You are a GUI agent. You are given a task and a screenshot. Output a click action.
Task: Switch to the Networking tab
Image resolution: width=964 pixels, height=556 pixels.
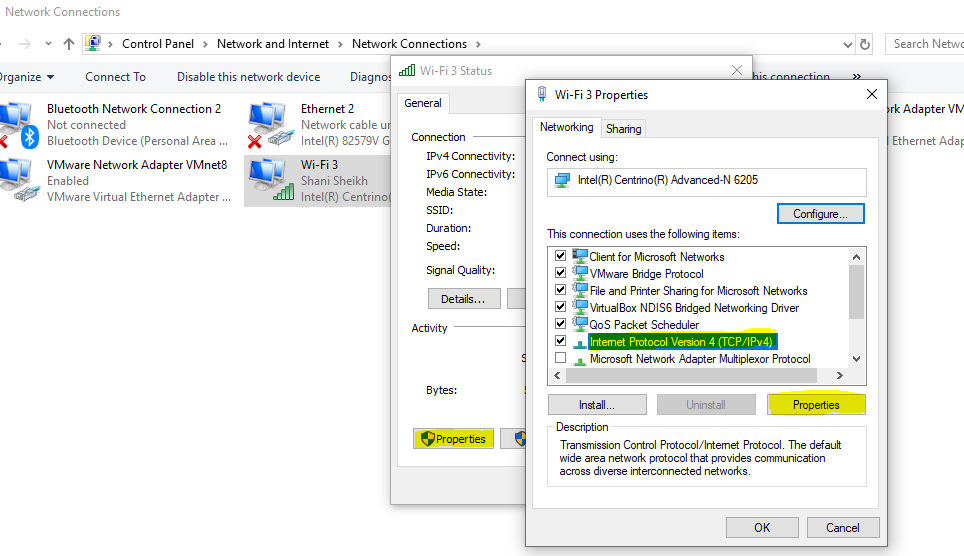(x=566, y=127)
